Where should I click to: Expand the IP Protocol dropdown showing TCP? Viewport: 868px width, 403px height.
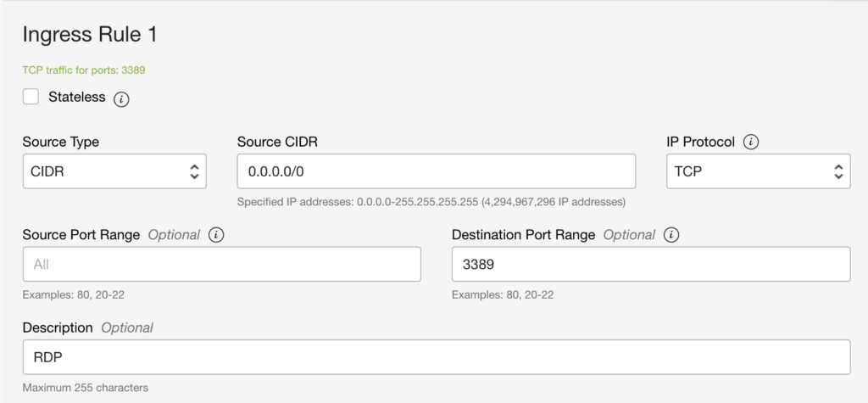click(758, 172)
